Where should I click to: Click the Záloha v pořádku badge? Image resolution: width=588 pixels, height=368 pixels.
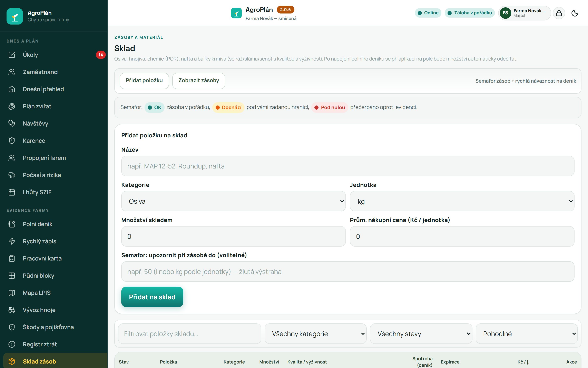point(469,13)
